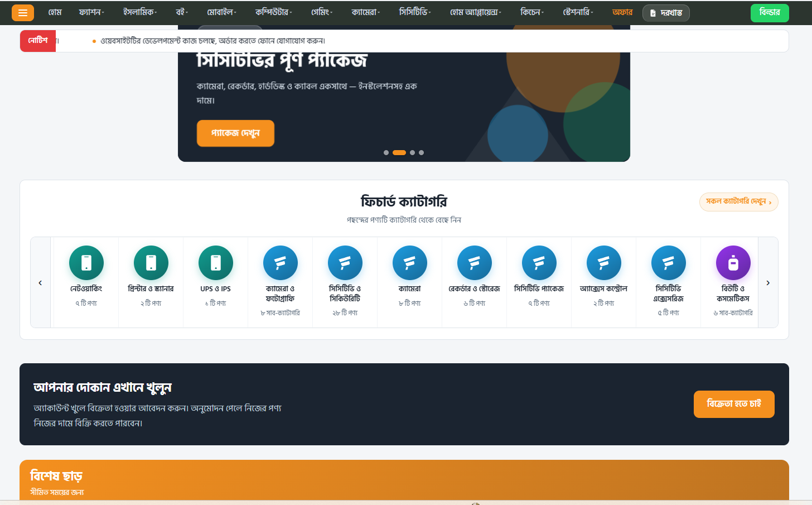Open the রেকর্ডার ও স্টোরেজ category icon
812x505 pixels.
point(475,263)
